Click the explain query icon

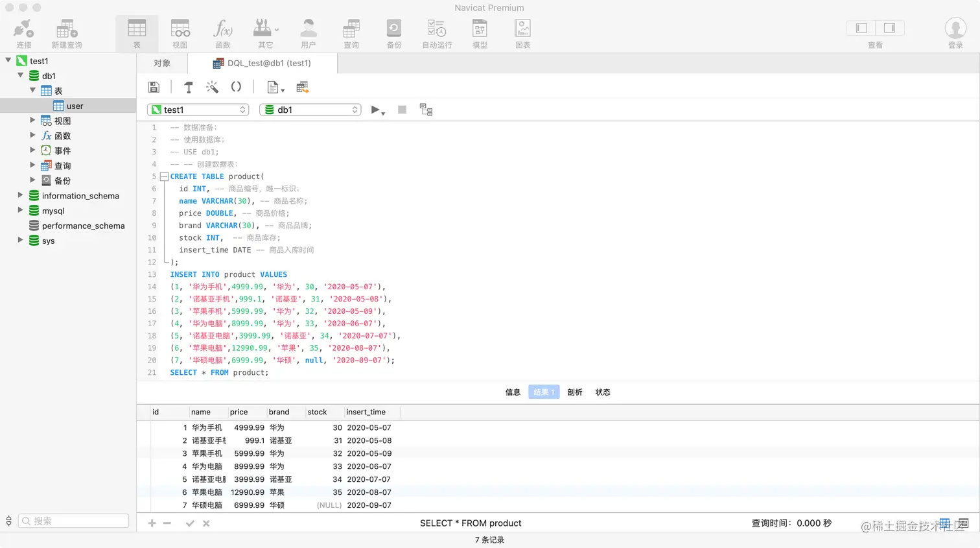[x=426, y=110]
